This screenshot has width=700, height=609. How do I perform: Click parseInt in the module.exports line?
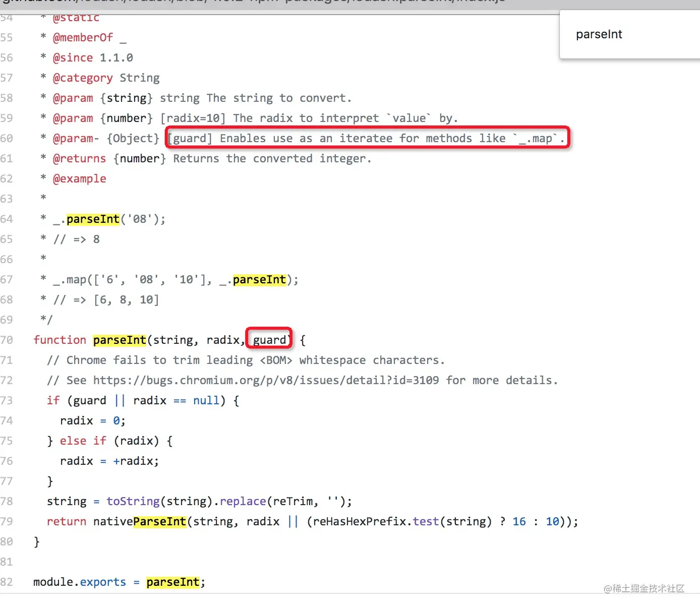point(173,582)
